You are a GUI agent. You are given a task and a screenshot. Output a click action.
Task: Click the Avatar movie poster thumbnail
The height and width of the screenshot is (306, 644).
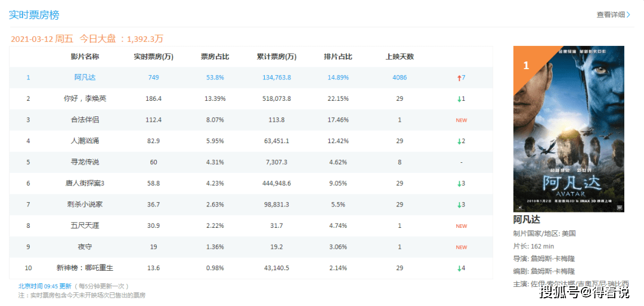coord(568,129)
